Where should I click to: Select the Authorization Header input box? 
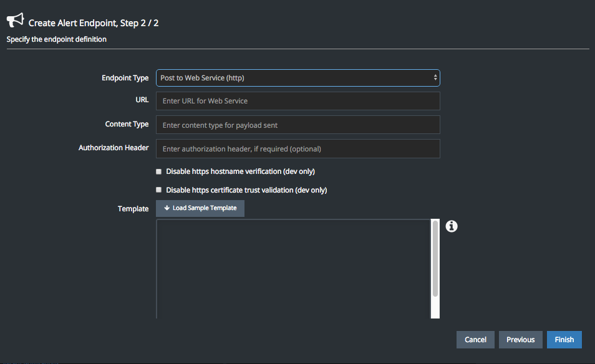point(297,149)
